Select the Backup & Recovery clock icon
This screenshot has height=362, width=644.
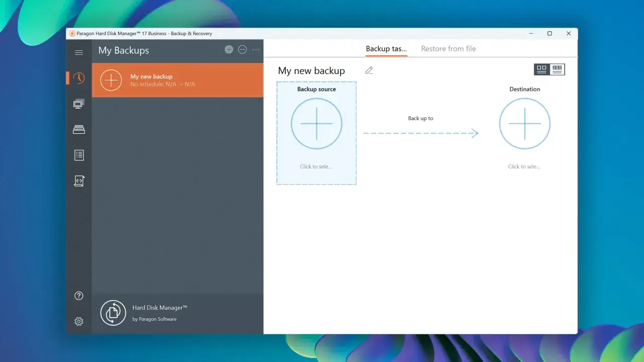(78, 78)
